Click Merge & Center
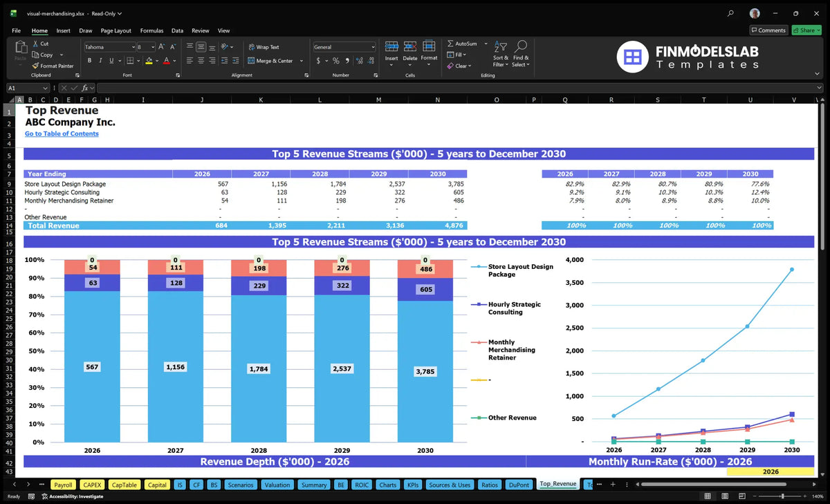 [x=270, y=61]
